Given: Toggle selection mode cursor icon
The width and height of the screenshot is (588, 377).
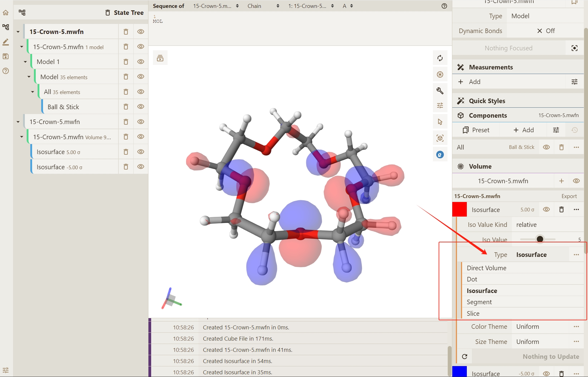Looking at the screenshot, I should point(440,122).
